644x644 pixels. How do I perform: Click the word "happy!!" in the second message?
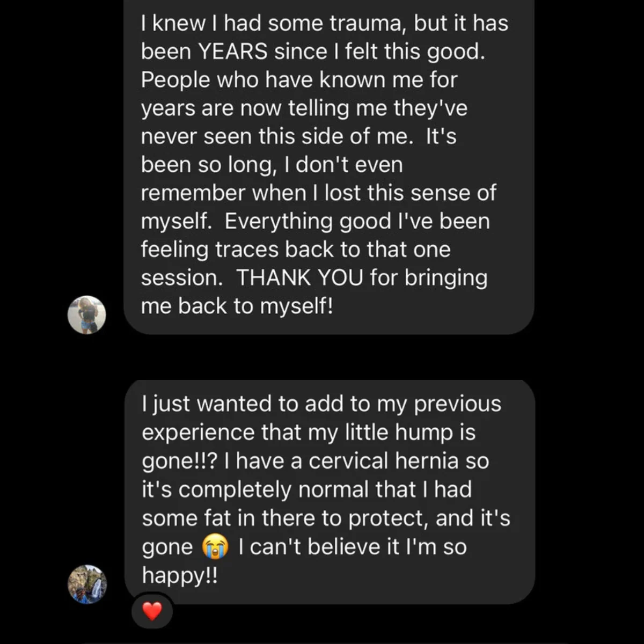(180, 575)
